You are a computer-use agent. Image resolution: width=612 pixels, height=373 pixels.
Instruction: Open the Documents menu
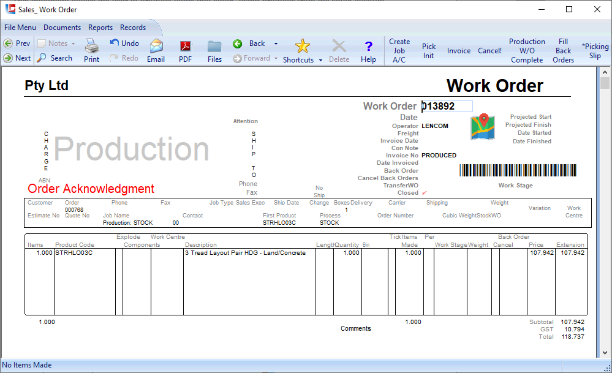tap(62, 27)
